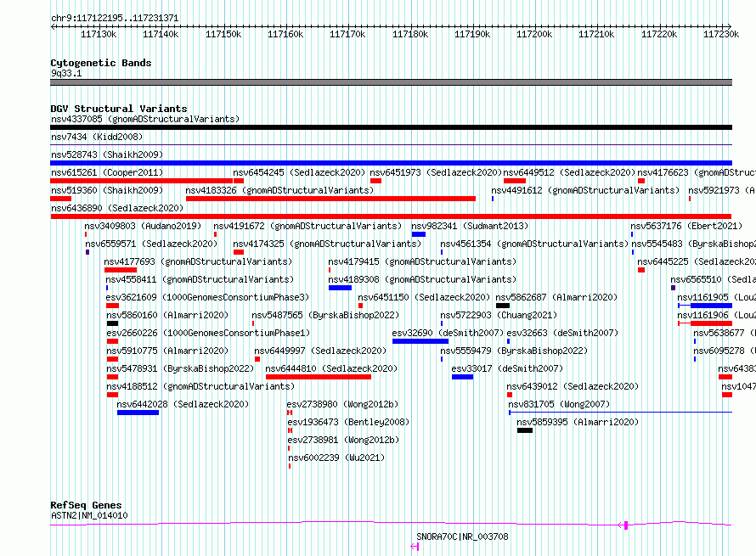Click nsv4191672 (gnomADStructuralVariants) label

(x=307, y=226)
